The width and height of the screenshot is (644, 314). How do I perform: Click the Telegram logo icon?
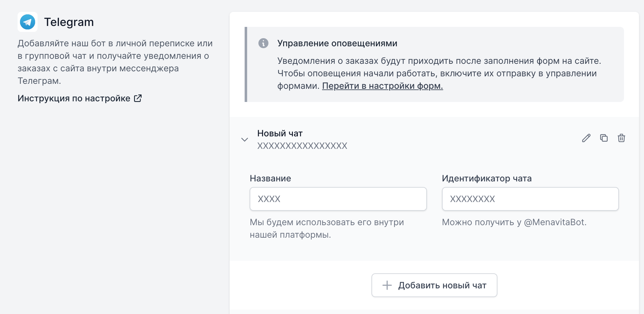tap(28, 22)
